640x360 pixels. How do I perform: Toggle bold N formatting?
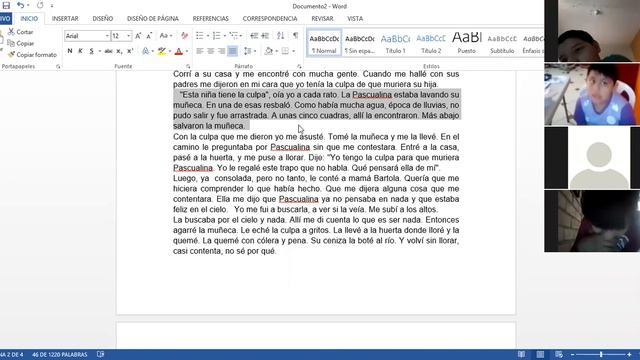point(70,51)
